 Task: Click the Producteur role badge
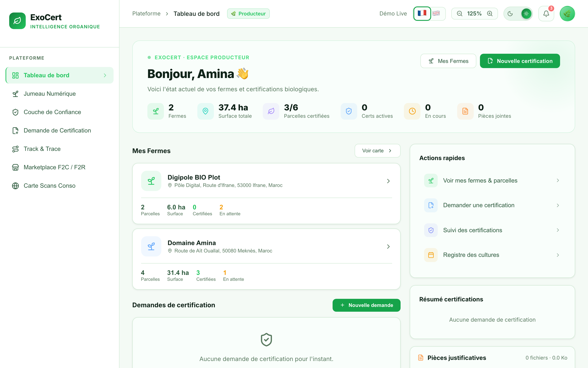click(248, 14)
